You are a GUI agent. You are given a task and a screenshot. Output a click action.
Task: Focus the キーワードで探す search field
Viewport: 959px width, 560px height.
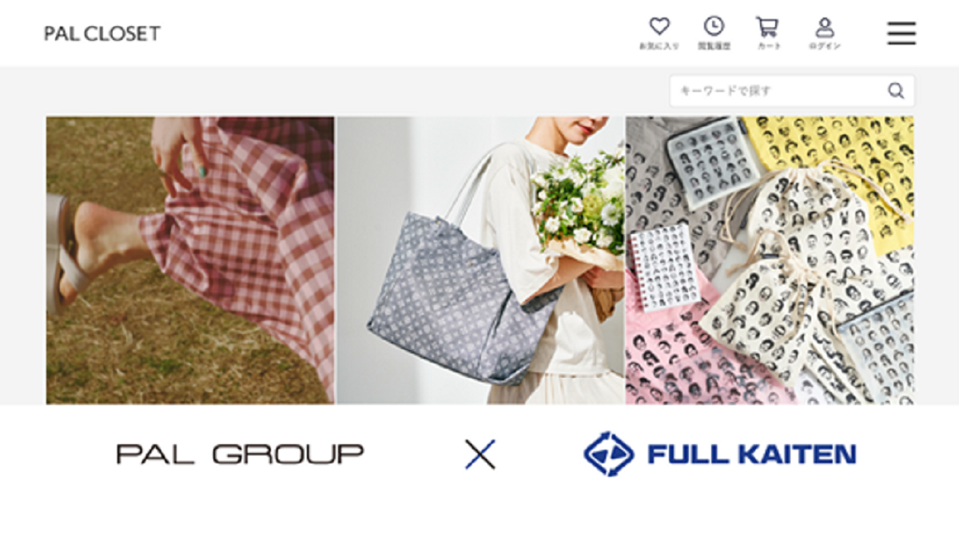[792, 90]
